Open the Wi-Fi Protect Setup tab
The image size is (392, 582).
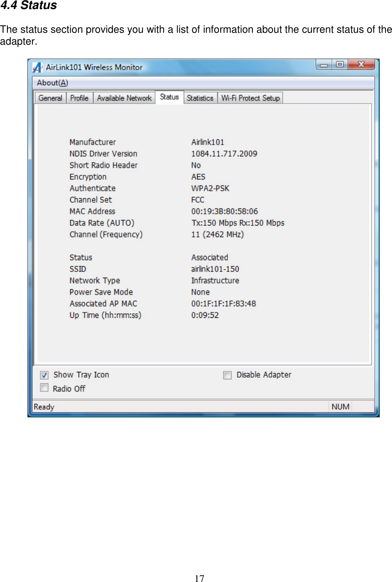(x=250, y=98)
